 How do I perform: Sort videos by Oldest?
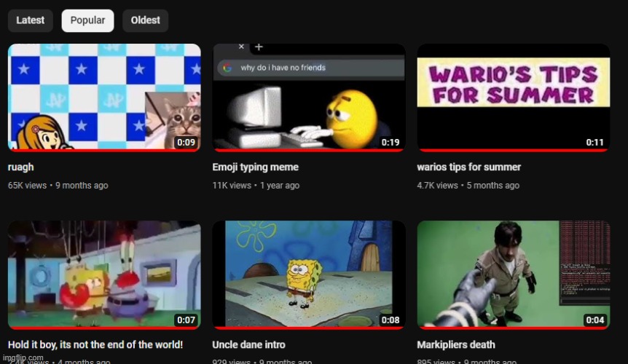(x=145, y=20)
